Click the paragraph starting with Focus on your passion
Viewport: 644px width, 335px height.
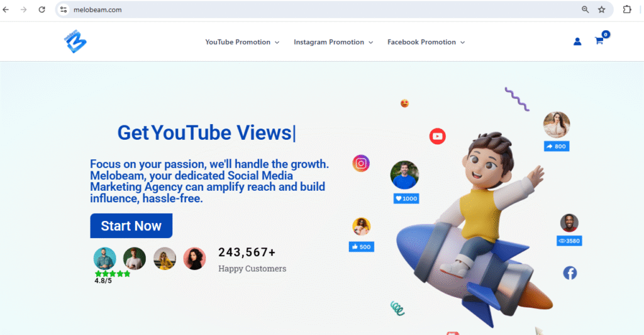coord(209,181)
